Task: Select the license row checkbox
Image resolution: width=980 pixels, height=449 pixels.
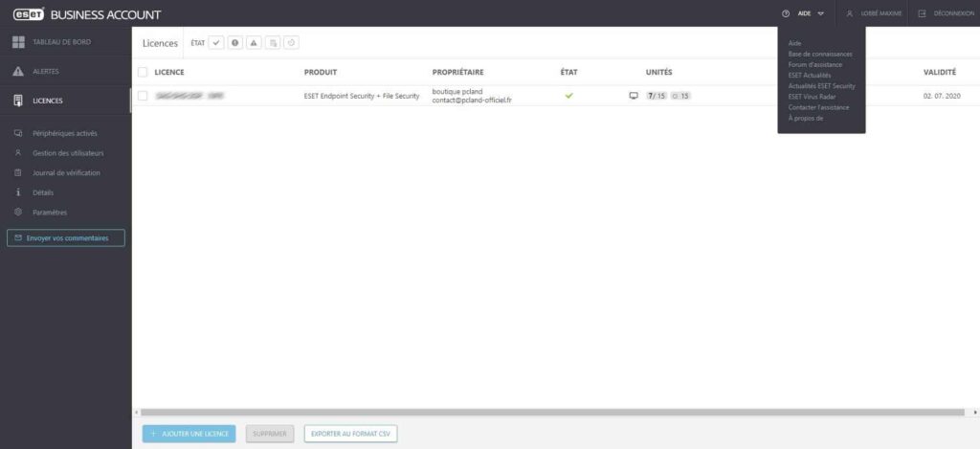Action: [x=143, y=96]
